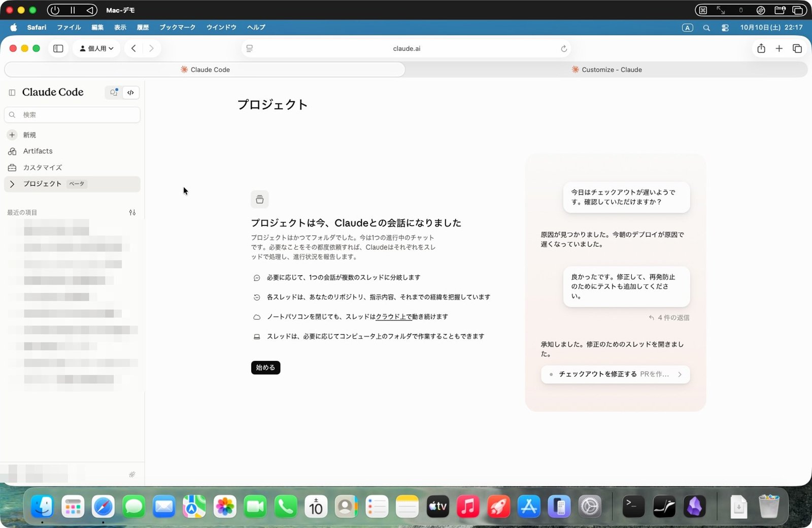
Task: Open the ウインドウ menu
Action: [221, 27]
